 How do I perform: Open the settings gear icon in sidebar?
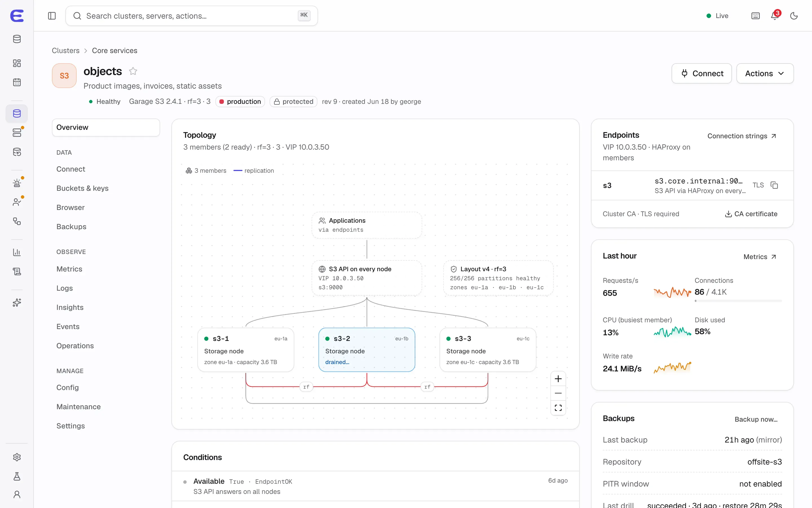[x=17, y=457]
